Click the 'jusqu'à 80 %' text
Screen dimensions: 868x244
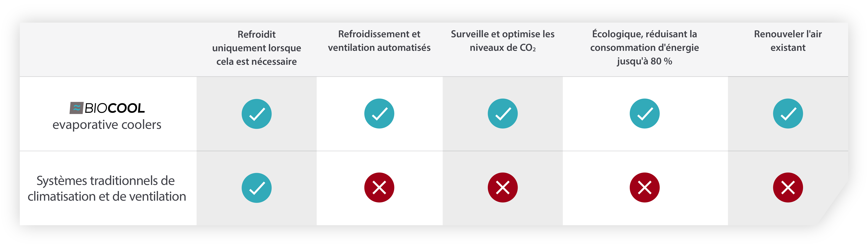click(x=644, y=61)
